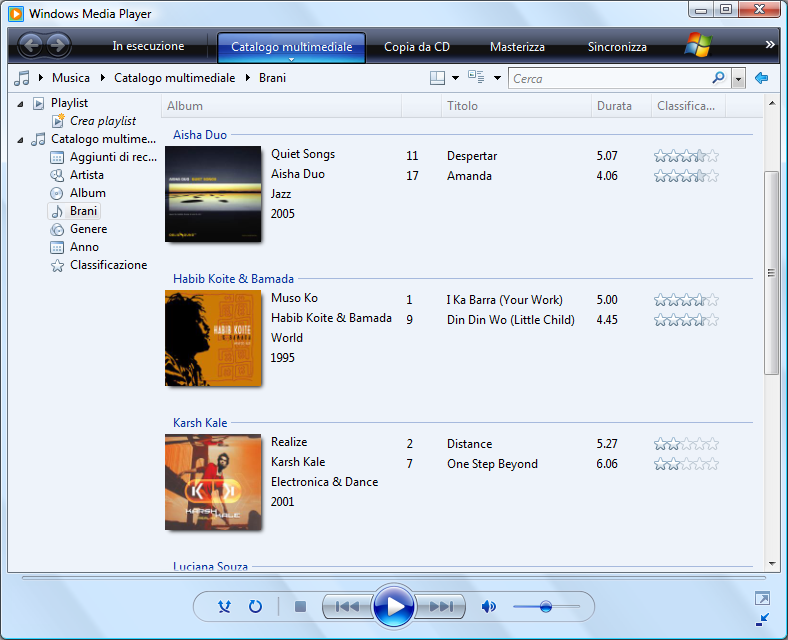The width and height of the screenshot is (788, 640).
Task: Collapse the Playlist tree node
Action: (x=20, y=104)
